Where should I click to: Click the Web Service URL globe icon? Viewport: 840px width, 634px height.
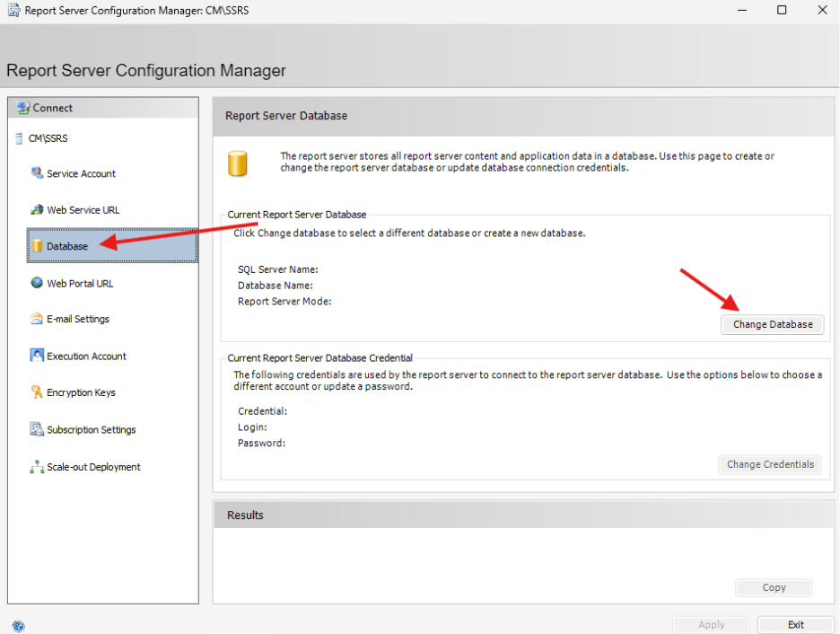(37, 210)
